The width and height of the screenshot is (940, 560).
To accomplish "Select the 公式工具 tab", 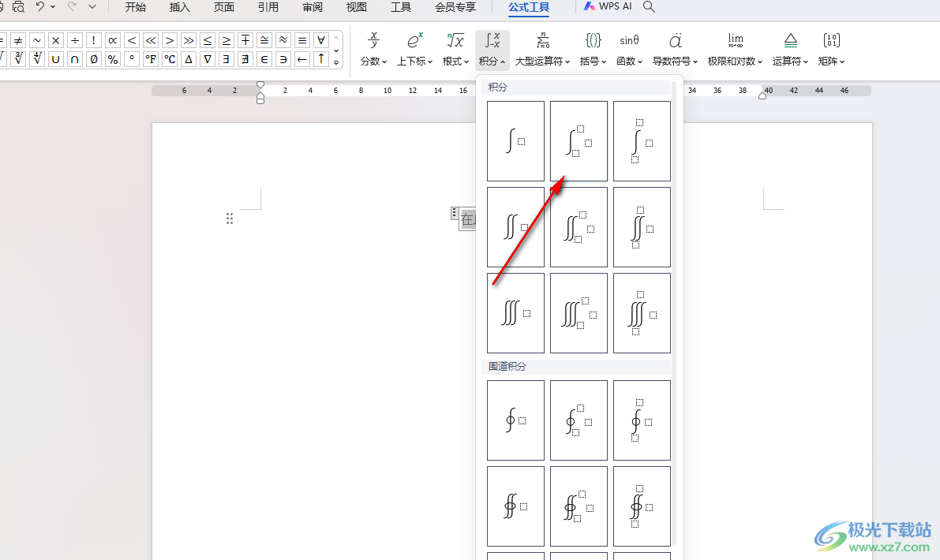I will pos(529,7).
